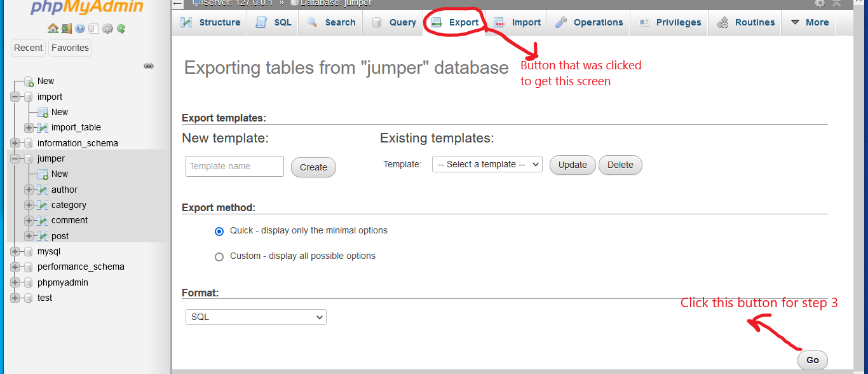Collapse the jumper database tree node
The height and width of the screenshot is (374, 868).
15,159
